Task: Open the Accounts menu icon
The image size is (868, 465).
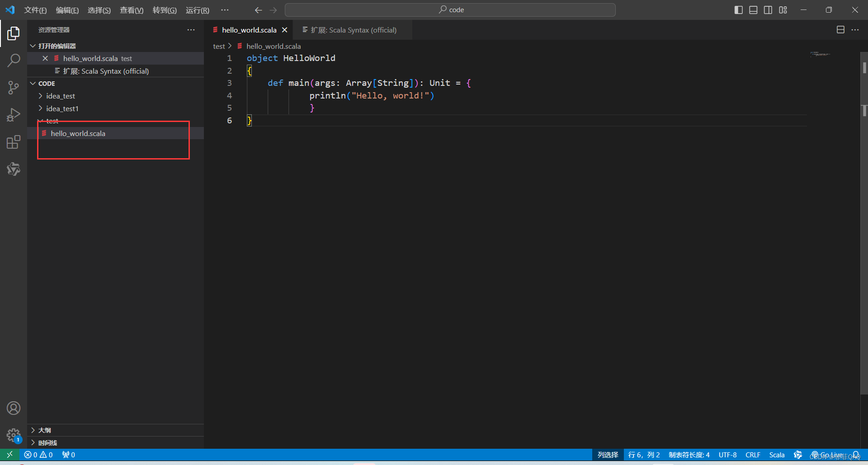Action: (x=14, y=408)
